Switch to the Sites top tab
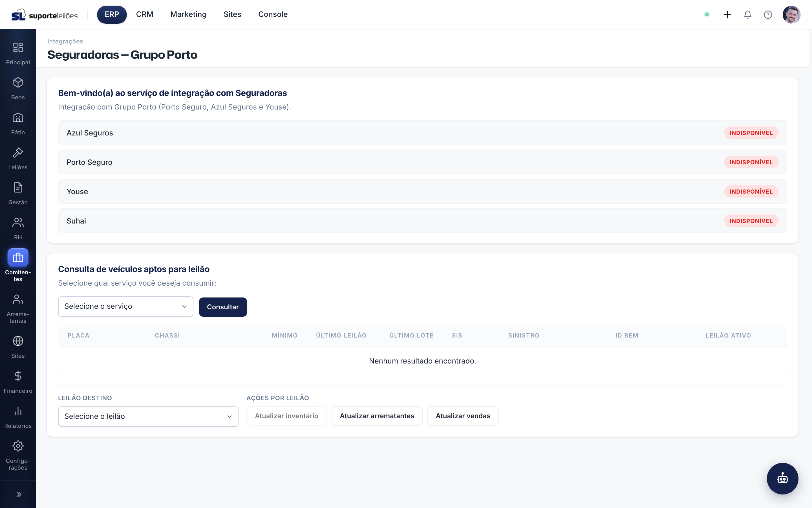The image size is (812, 508). 232,14
